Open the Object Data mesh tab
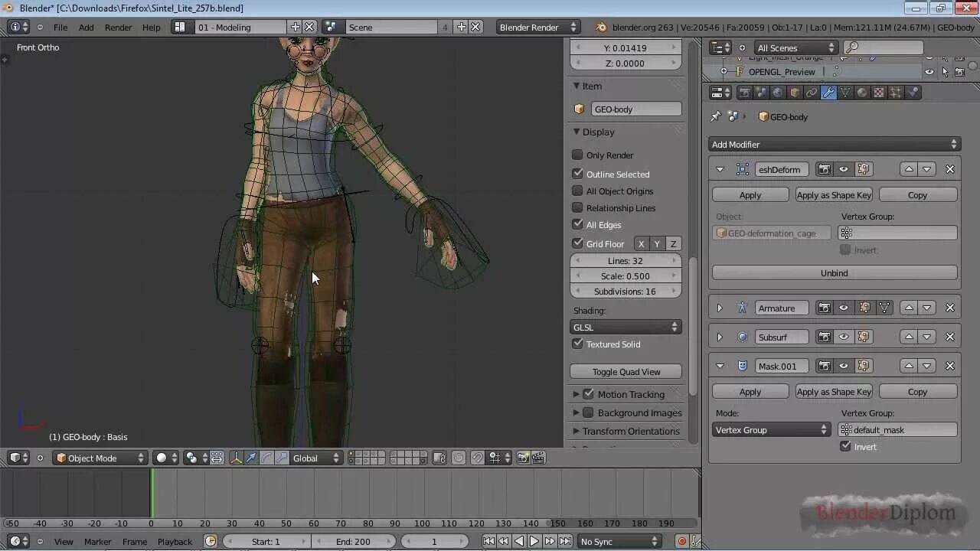980x551 pixels. 845,93
